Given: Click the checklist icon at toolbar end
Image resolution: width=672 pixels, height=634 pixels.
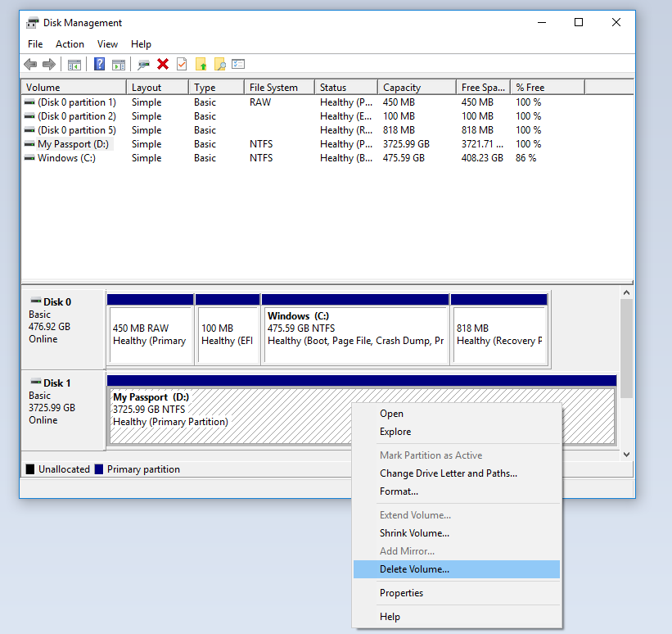Looking at the screenshot, I should click(238, 65).
